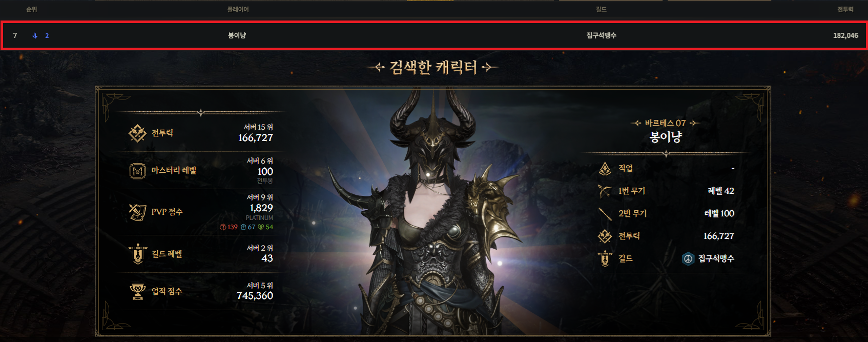Click the 2번 무기 sword icon
The height and width of the screenshot is (342, 868).
click(605, 213)
